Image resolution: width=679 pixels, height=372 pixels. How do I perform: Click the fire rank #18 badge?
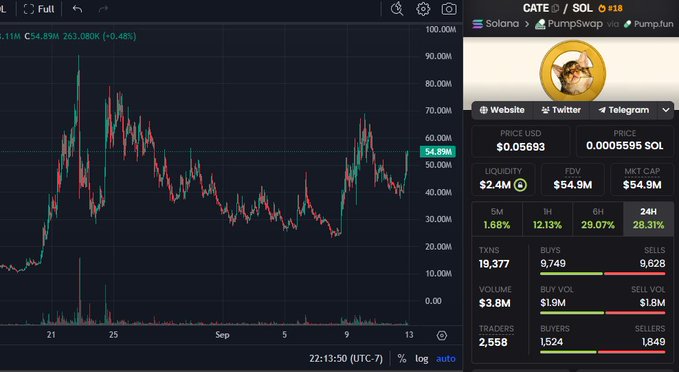[x=611, y=8]
